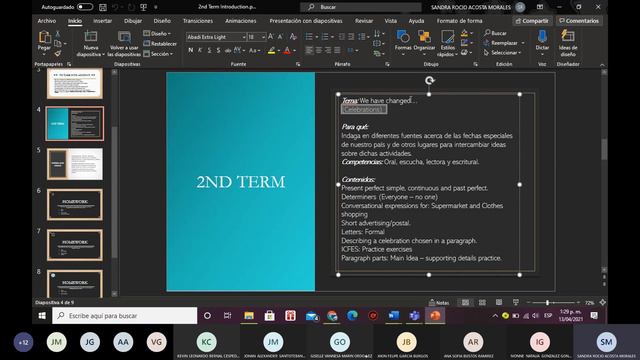Image resolution: width=640 pixels, height=360 pixels.
Task: Click increase font size icon
Action: click(271, 37)
